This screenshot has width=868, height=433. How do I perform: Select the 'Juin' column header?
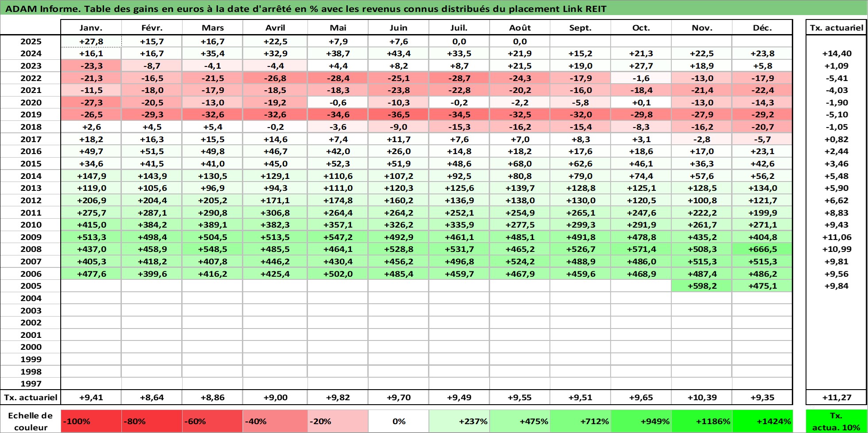(398, 27)
